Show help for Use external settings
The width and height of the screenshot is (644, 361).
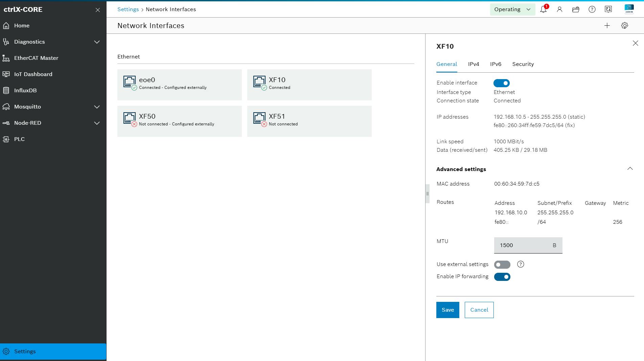coord(521,264)
